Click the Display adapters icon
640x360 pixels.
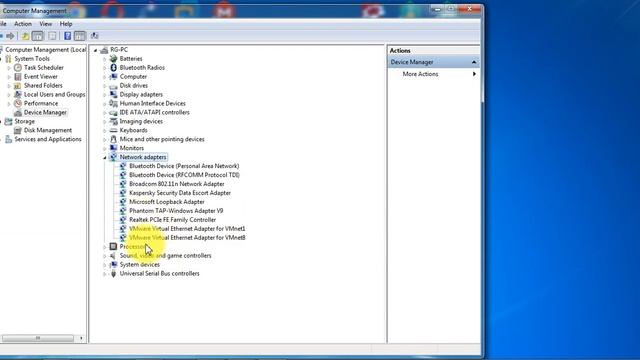click(113, 95)
